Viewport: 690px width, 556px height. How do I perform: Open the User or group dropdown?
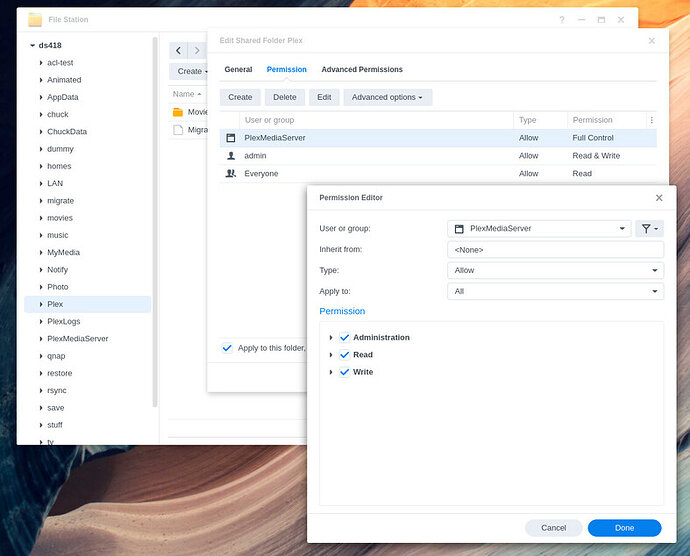point(540,228)
